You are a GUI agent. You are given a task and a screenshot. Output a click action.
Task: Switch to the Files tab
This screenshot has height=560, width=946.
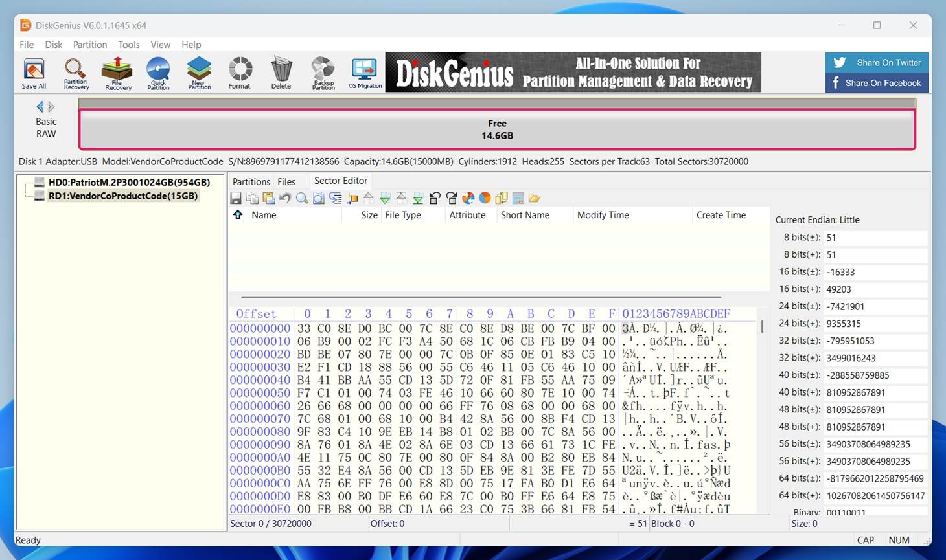coord(286,182)
